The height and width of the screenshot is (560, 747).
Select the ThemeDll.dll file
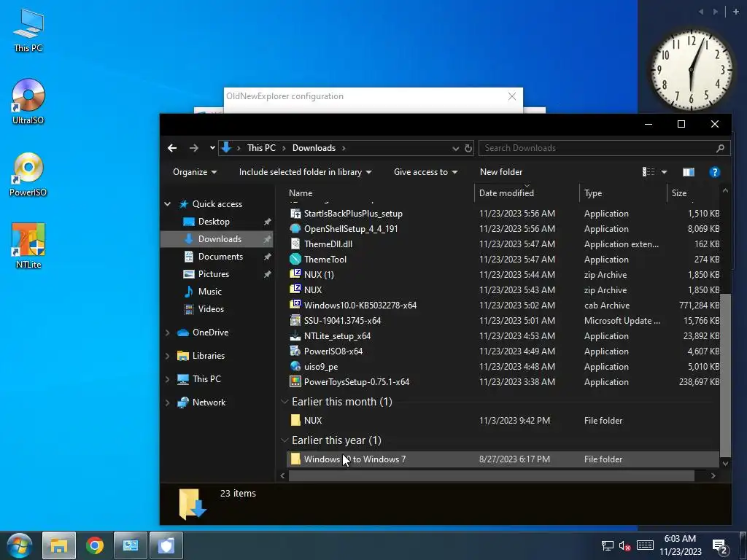328,244
